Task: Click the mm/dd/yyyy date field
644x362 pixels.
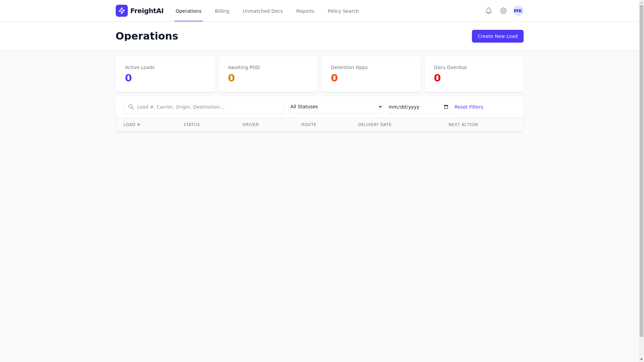Action: pos(419,107)
